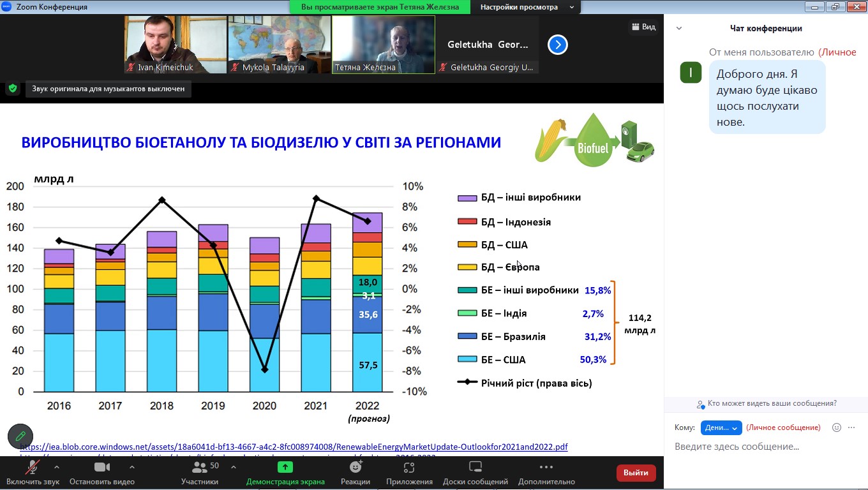Click the 2020 year axis label

[265, 406]
